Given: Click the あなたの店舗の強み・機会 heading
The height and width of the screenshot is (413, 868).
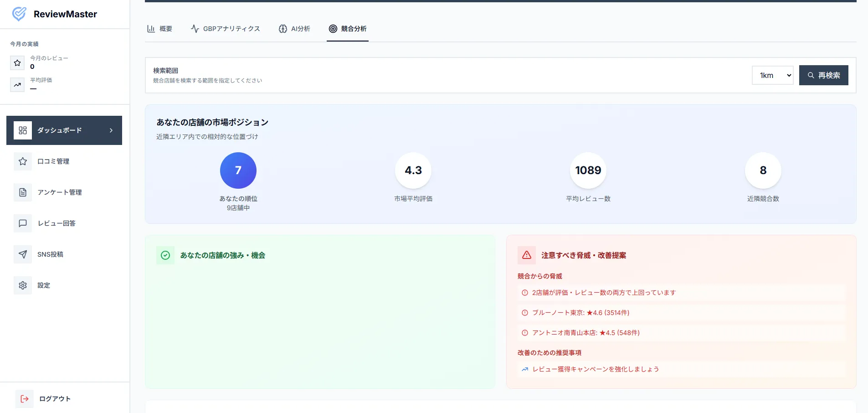Looking at the screenshot, I should pyautogui.click(x=223, y=255).
